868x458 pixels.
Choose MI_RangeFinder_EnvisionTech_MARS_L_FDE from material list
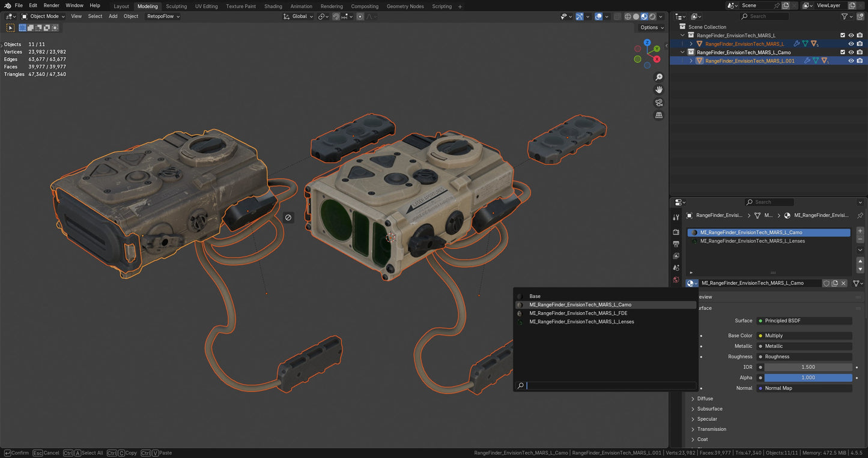pos(578,313)
